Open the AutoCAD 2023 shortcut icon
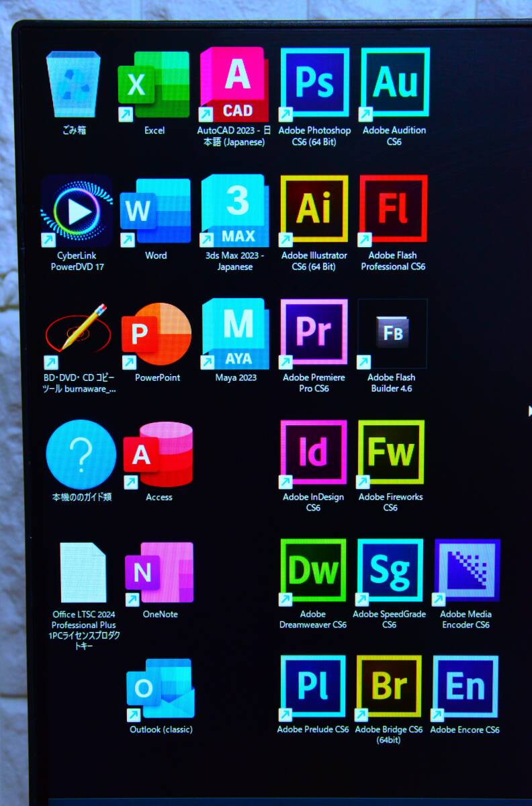The width and height of the screenshot is (532, 806). (234, 85)
